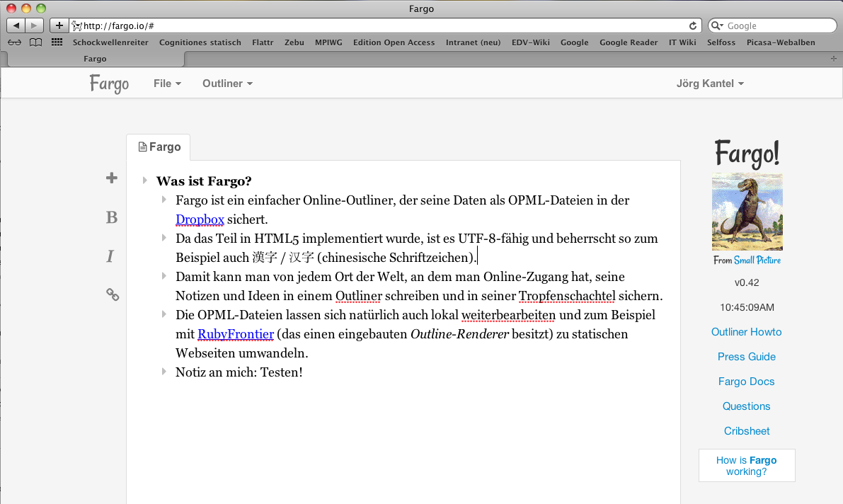
Task: Reload the page with the refresh icon
Action: (x=693, y=25)
